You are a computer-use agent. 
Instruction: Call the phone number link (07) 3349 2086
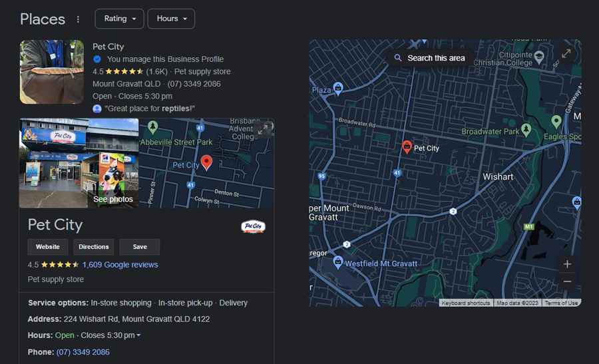(83, 352)
